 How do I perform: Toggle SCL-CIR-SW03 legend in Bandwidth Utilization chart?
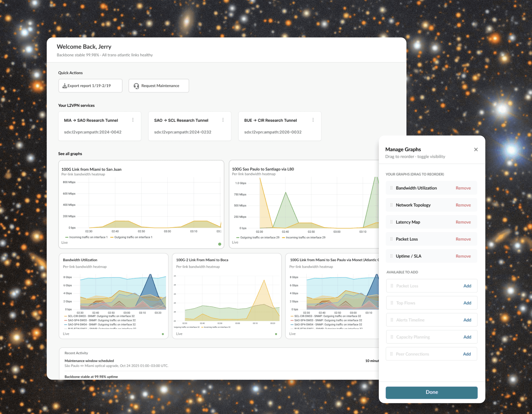point(99,316)
